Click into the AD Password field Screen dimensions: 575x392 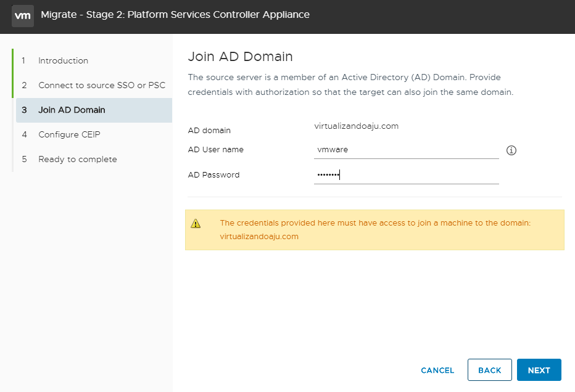(406, 174)
